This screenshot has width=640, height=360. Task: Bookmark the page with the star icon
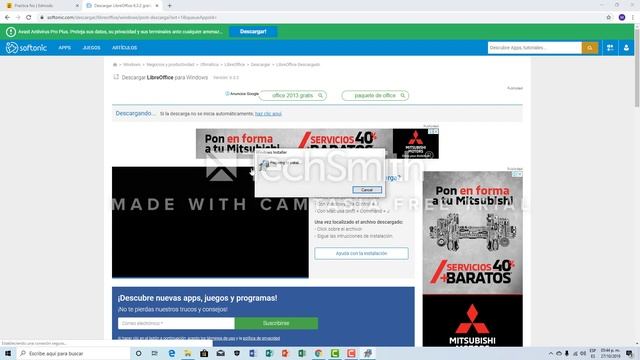609,18
